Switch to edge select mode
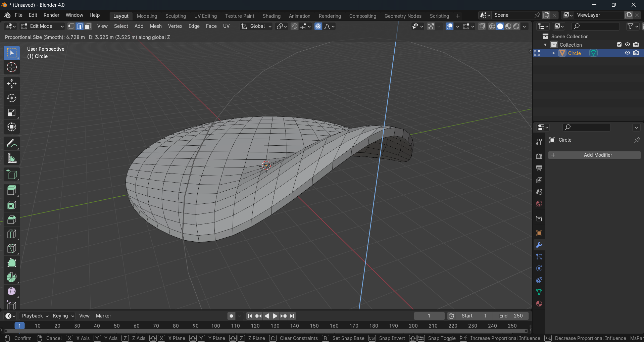The width and height of the screenshot is (644, 342). [80, 26]
